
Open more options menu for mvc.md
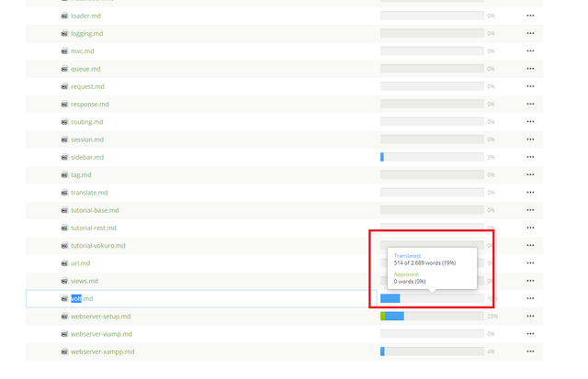tap(530, 51)
